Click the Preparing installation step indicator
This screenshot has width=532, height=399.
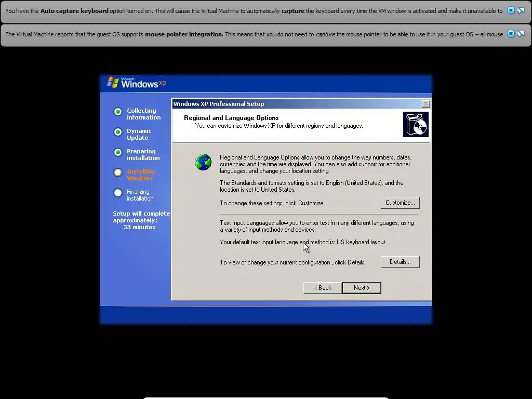click(x=118, y=152)
